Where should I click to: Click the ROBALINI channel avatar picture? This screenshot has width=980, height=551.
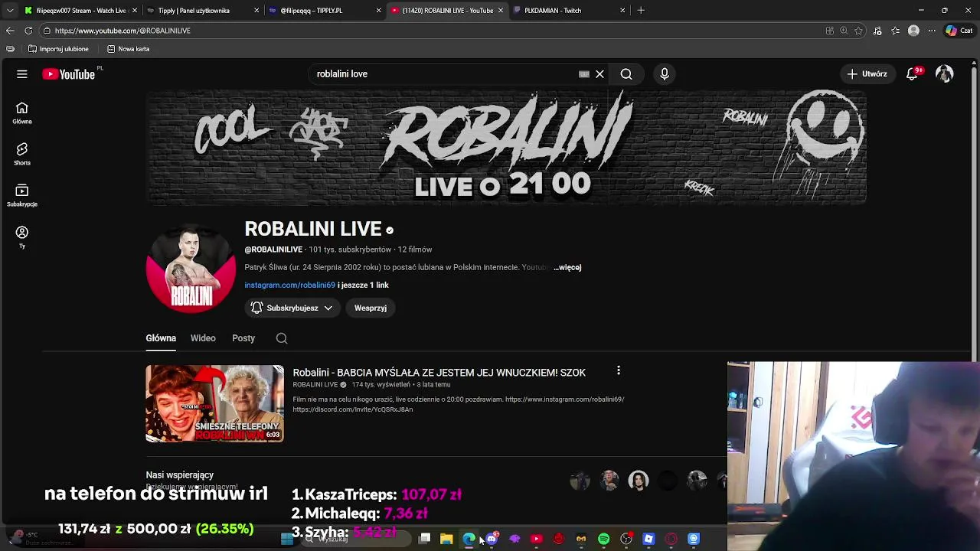click(191, 269)
